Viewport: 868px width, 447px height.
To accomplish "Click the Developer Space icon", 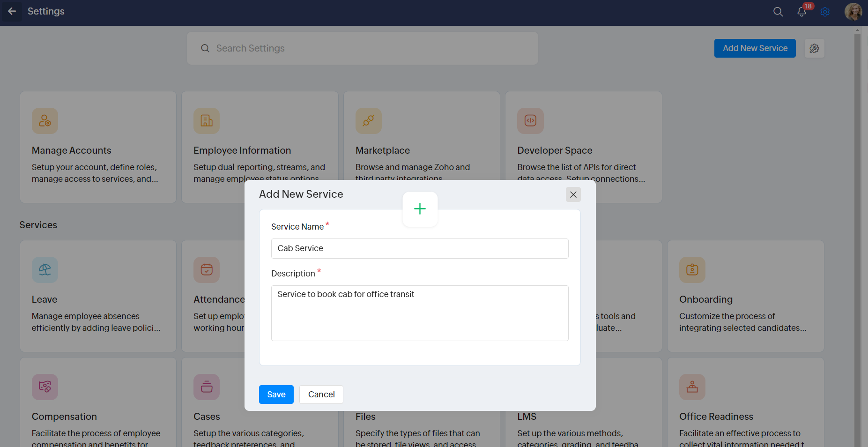I will tap(531, 121).
